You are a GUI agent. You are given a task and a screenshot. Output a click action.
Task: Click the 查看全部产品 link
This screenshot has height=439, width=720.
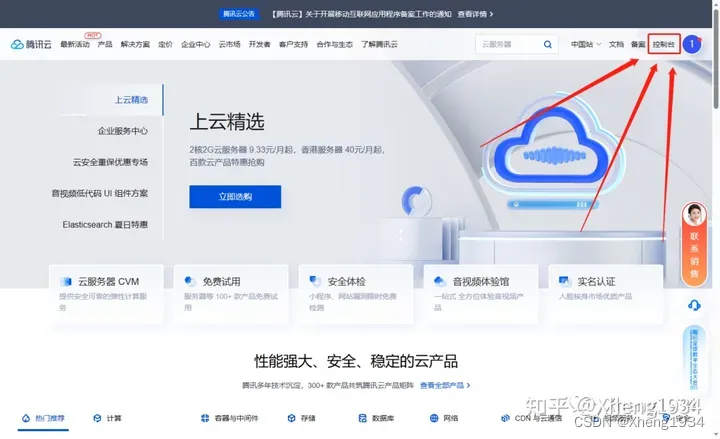(x=445, y=385)
